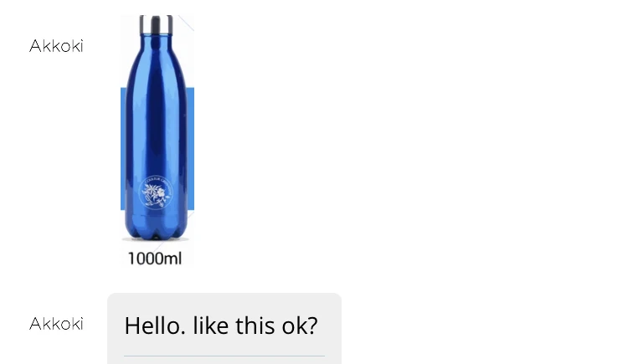Click the silver cap of the bottle
This screenshot has height=364, width=628.
coord(157,24)
